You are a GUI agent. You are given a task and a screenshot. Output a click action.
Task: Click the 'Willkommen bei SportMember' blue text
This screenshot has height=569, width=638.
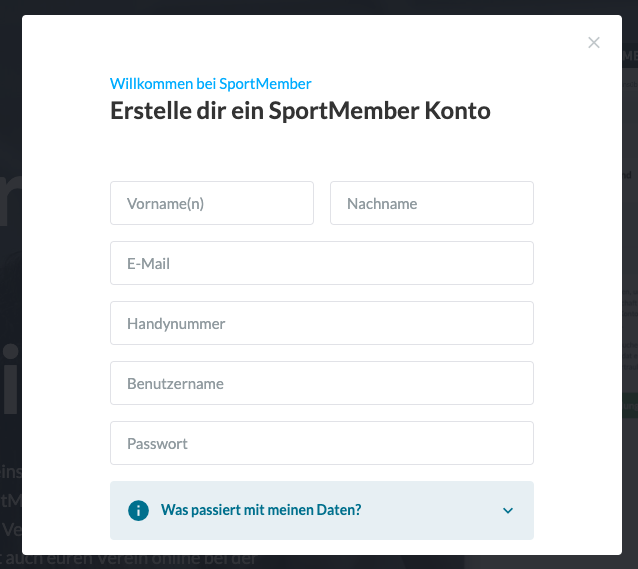tap(210, 84)
